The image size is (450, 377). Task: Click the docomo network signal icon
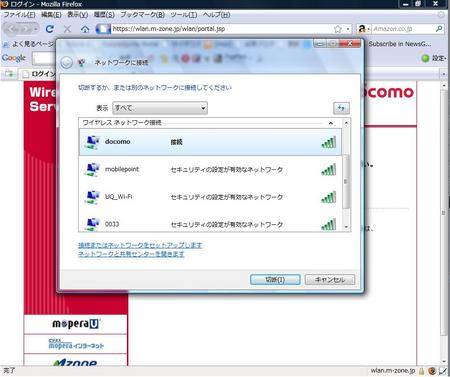pyautogui.click(x=329, y=142)
